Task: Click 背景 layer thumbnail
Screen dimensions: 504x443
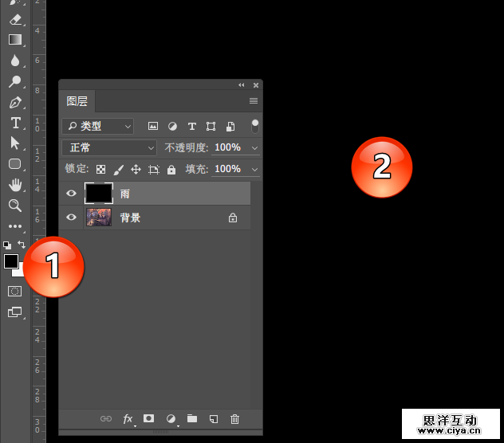Action: pos(99,218)
